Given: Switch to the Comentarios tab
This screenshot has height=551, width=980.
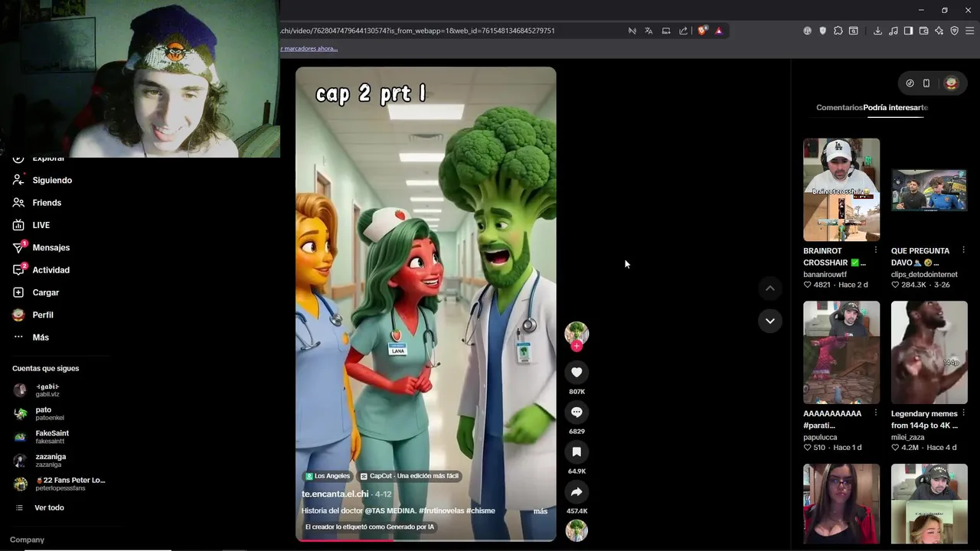Looking at the screenshot, I should click(839, 108).
